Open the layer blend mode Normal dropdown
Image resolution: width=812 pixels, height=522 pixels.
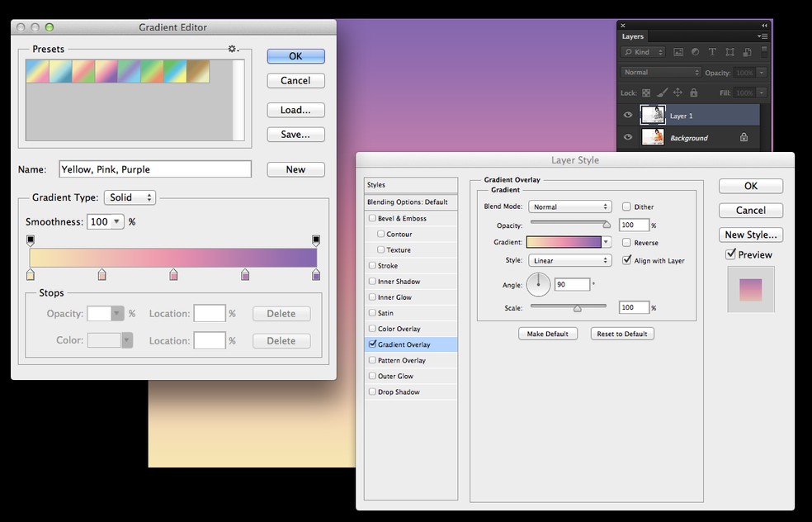point(660,73)
